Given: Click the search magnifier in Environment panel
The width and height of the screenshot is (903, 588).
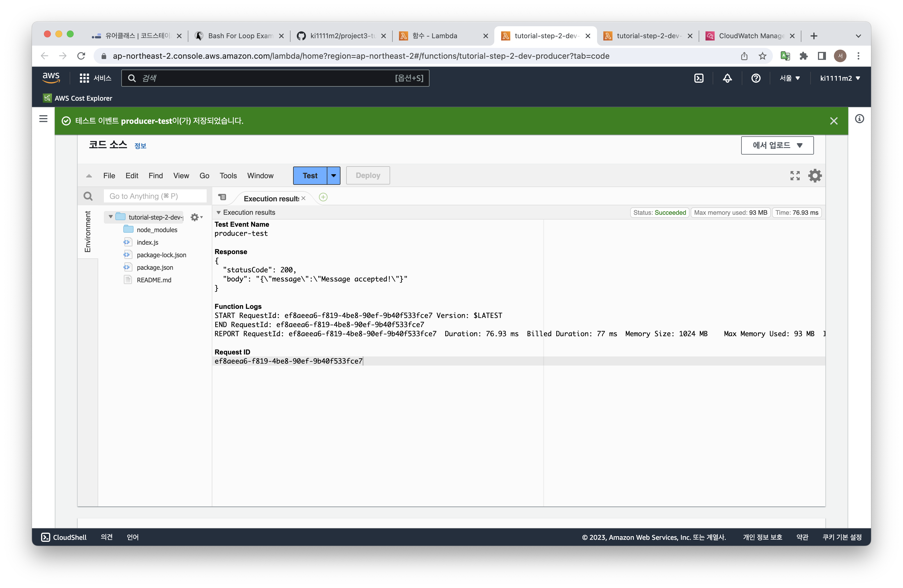Looking at the screenshot, I should point(88,196).
